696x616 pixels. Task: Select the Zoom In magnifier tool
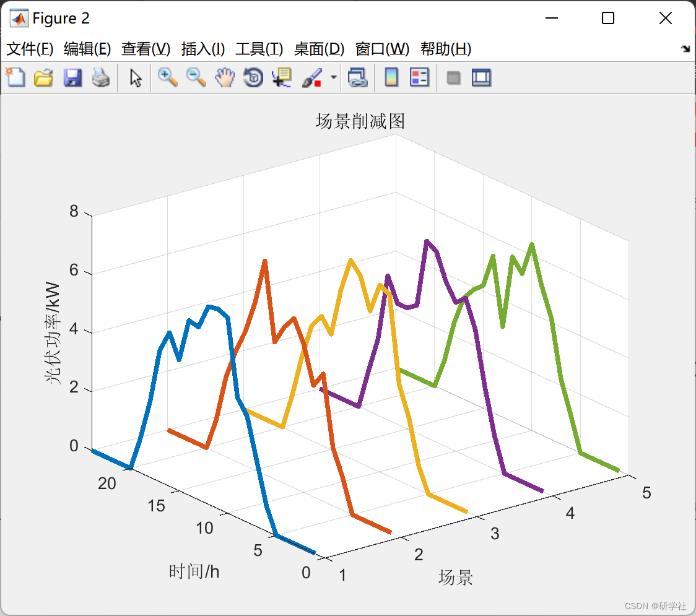168,77
